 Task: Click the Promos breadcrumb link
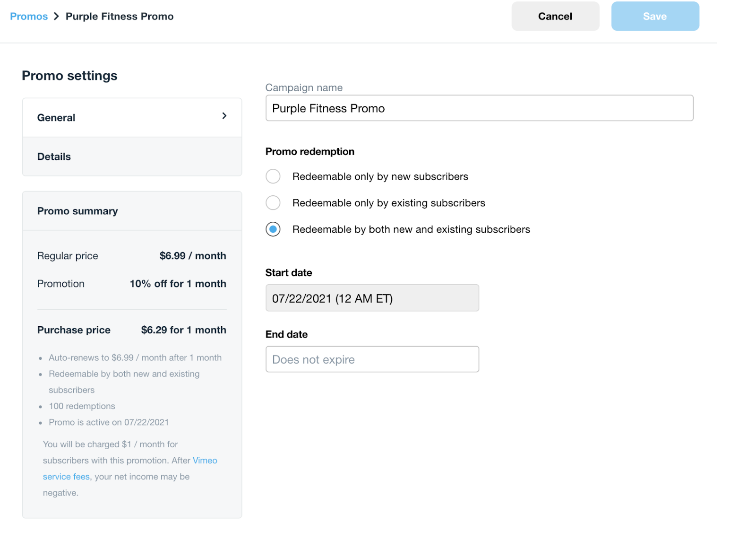tap(29, 17)
